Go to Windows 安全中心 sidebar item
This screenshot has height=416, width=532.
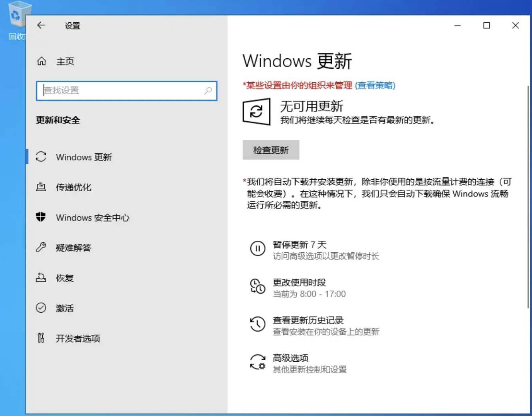[127, 218]
